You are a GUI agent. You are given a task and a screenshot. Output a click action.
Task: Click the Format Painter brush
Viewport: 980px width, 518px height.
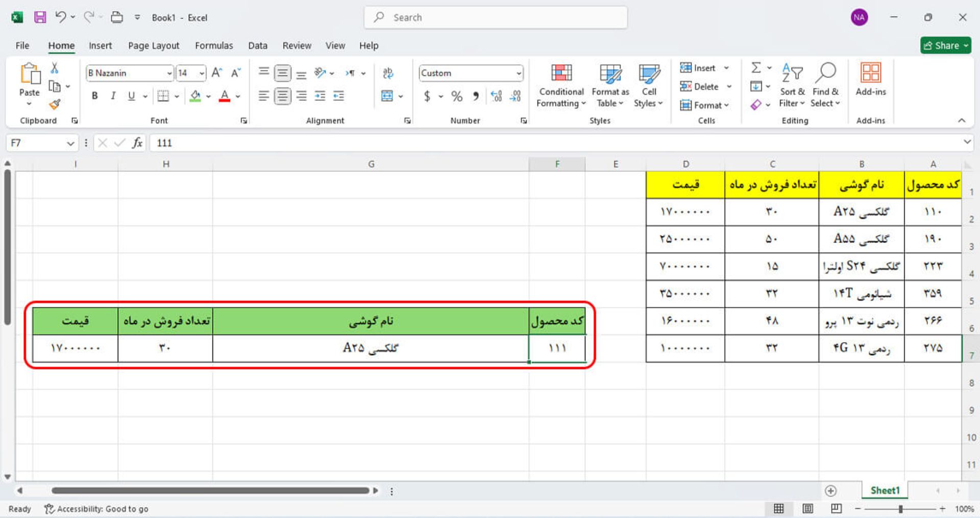point(55,105)
